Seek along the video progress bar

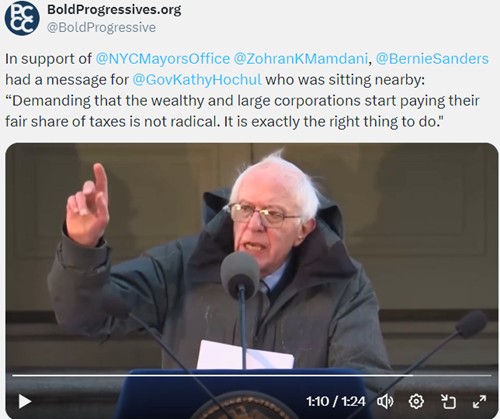(x=252, y=375)
